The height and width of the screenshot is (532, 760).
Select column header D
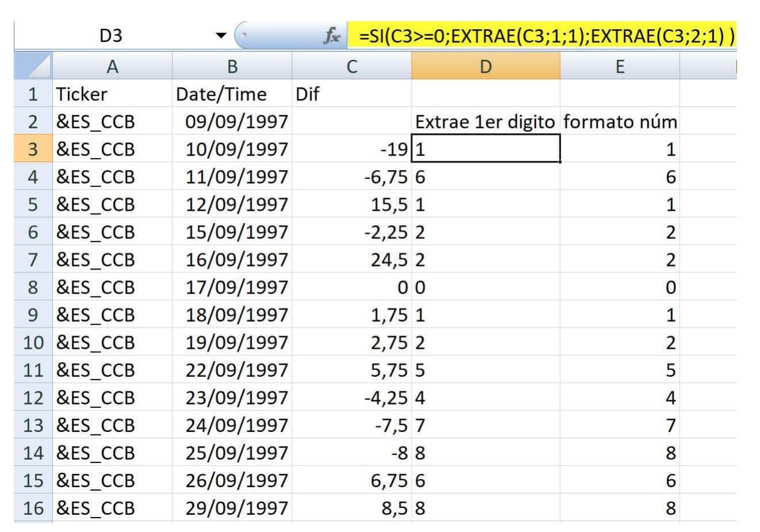486,65
